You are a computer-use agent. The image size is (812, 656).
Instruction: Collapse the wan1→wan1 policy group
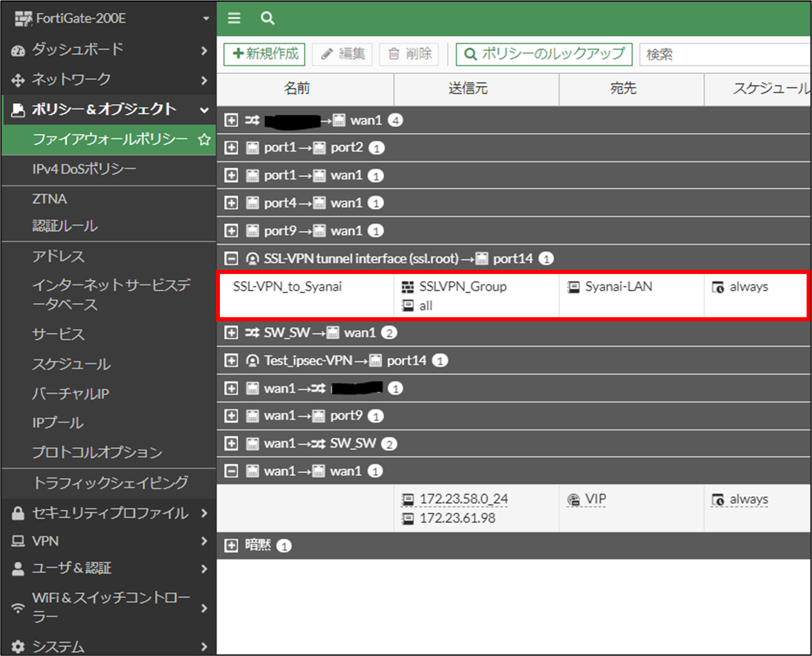[x=231, y=471]
